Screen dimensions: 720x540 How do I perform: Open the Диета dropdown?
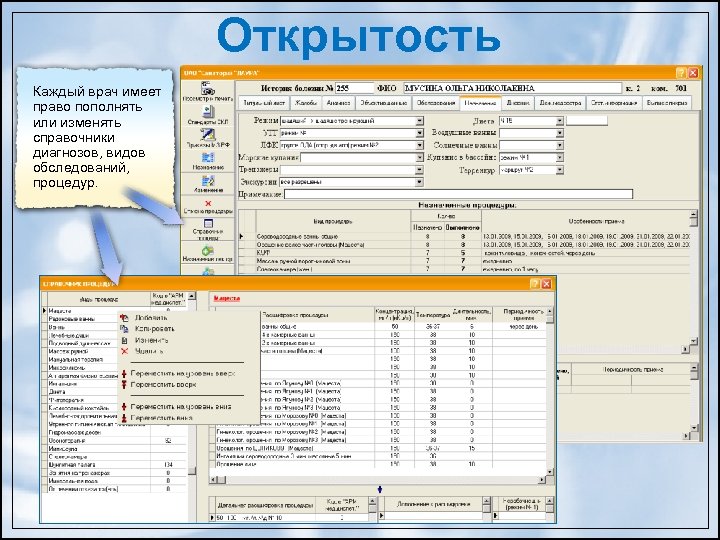coord(559,121)
